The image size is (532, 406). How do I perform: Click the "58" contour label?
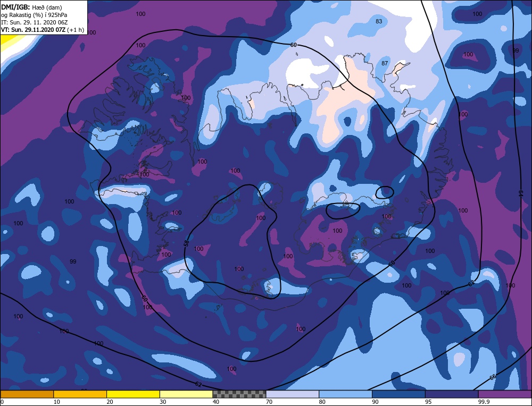pyautogui.click(x=186, y=243)
